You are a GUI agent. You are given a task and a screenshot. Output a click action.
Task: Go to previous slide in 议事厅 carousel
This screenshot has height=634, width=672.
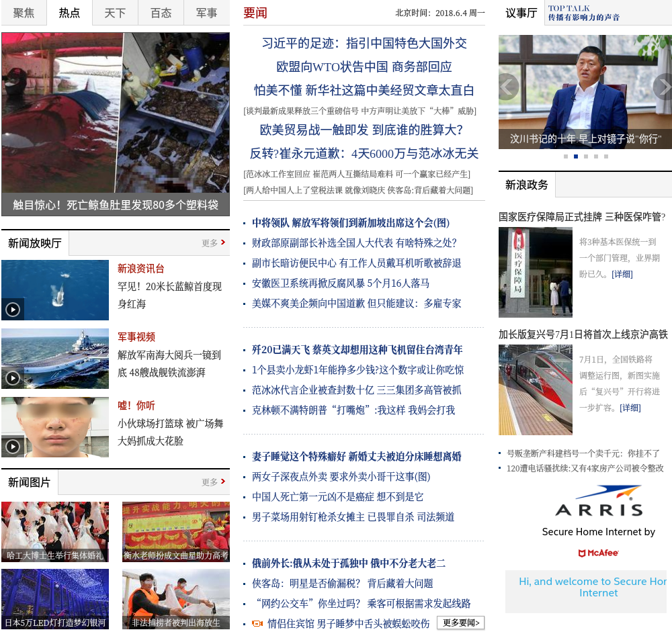(509, 87)
